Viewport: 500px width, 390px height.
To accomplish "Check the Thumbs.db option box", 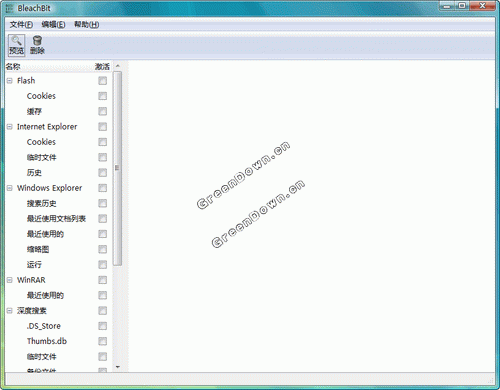I will pos(103,341).
